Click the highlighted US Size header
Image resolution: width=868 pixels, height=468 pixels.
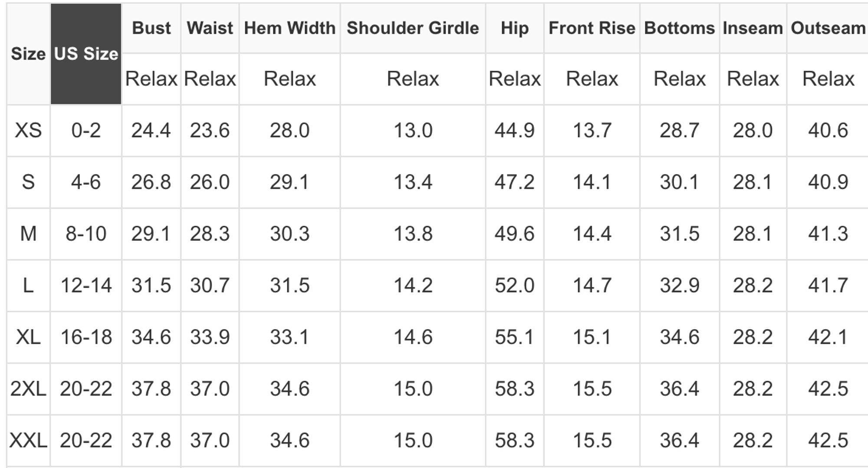[x=86, y=54]
